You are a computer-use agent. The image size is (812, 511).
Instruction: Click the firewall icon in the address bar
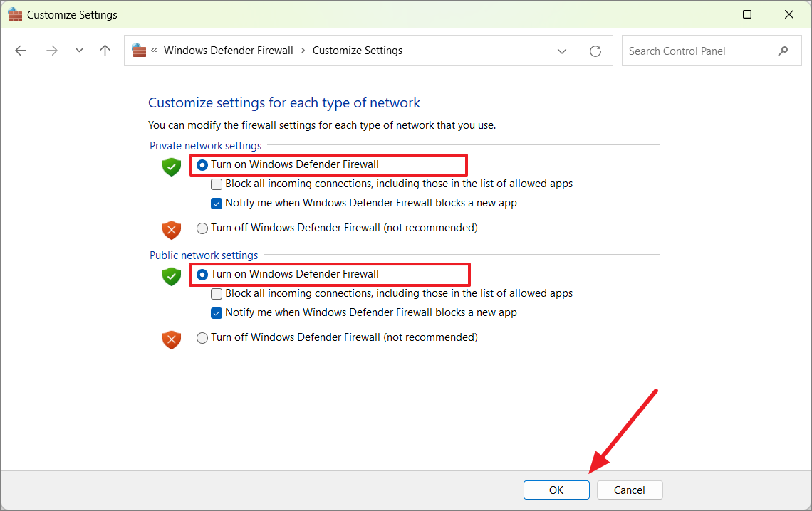click(x=139, y=50)
